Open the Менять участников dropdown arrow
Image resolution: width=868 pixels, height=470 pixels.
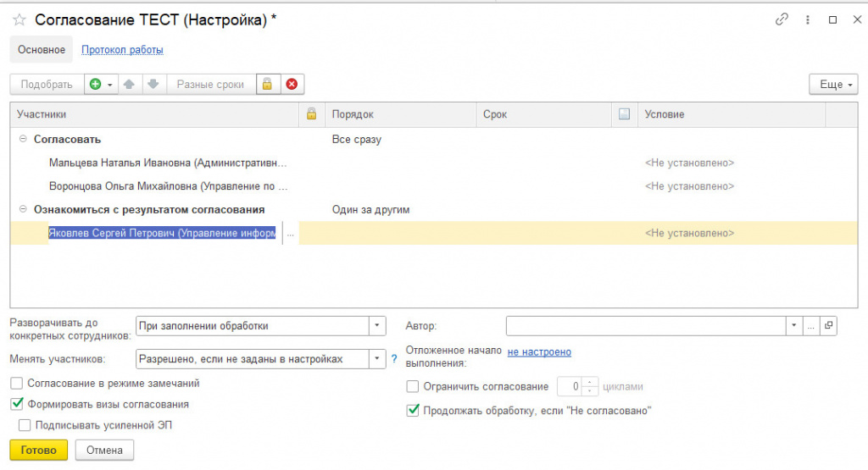pos(377,359)
